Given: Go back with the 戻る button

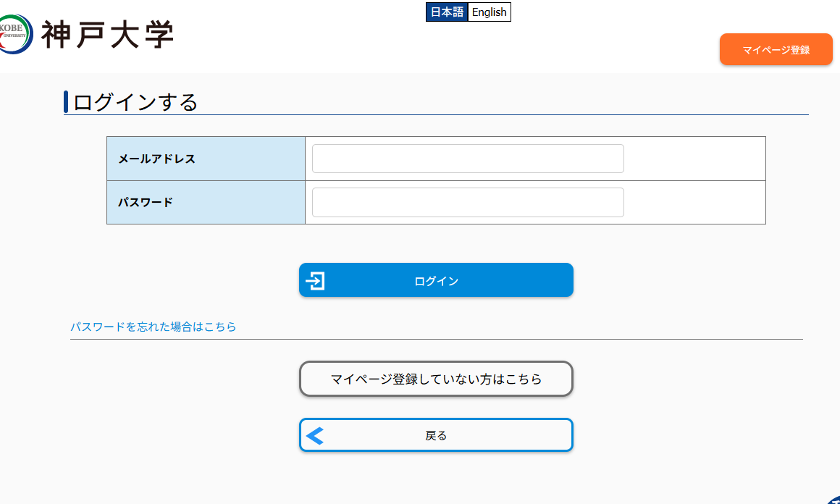Looking at the screenshot, I should click(x=436, y=435).
